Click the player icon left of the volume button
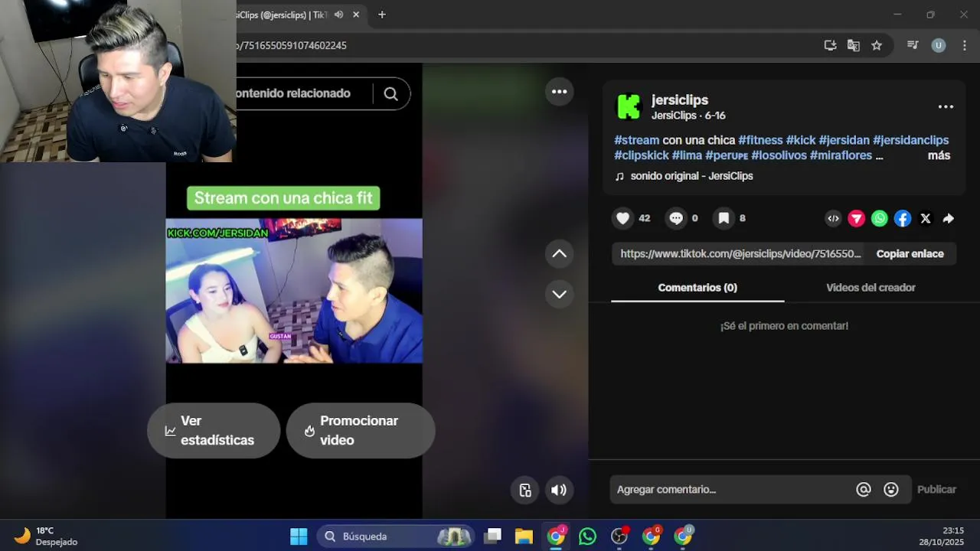The height and width of the screenshot is (551, 980). 525,491
